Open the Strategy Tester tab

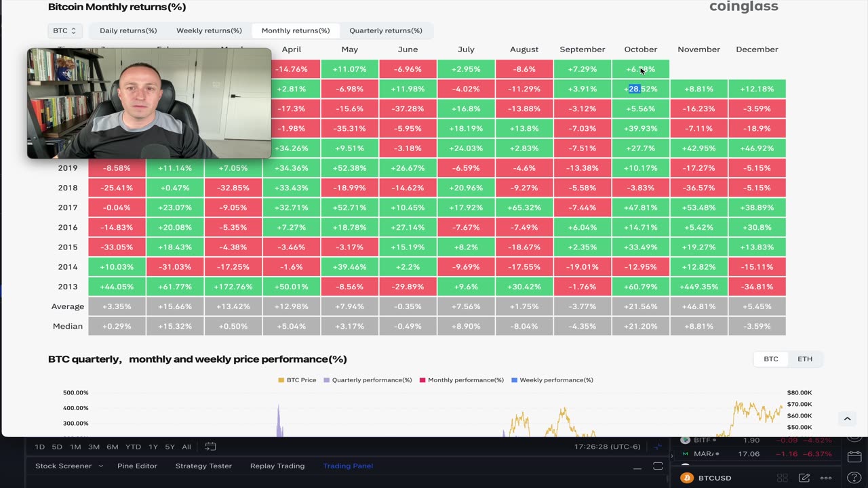(203, 466)
